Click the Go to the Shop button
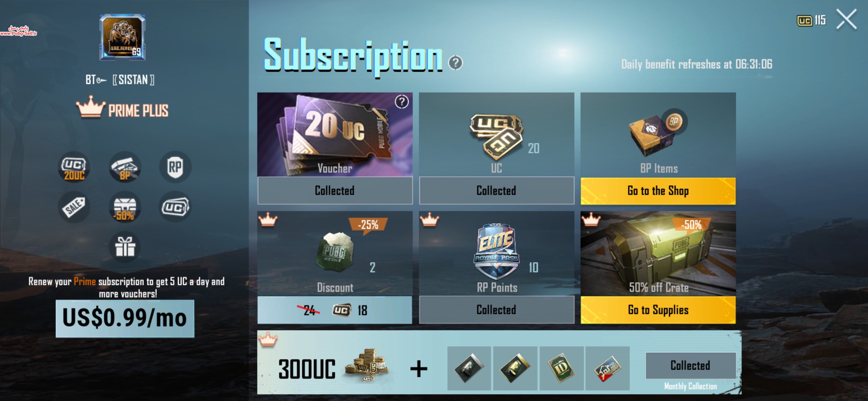The width and height of the screenshot is (868, 401). (658, 191)
